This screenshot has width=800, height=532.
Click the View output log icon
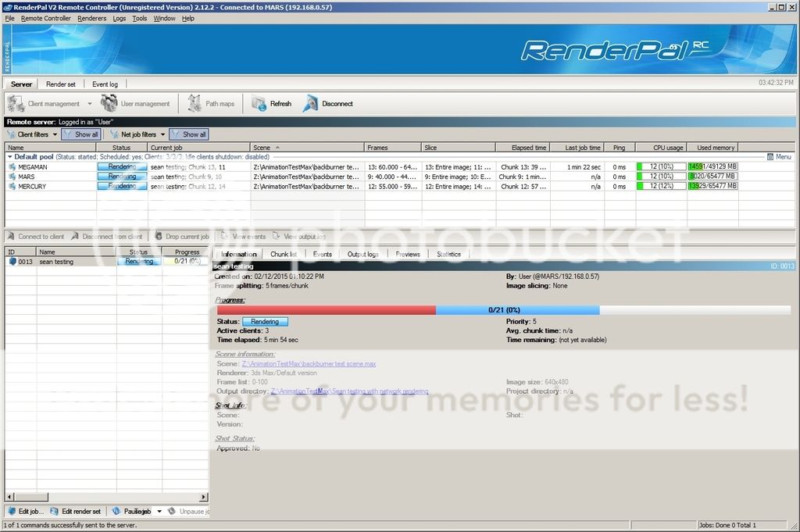pyautogui.click(x=277, y=236)
